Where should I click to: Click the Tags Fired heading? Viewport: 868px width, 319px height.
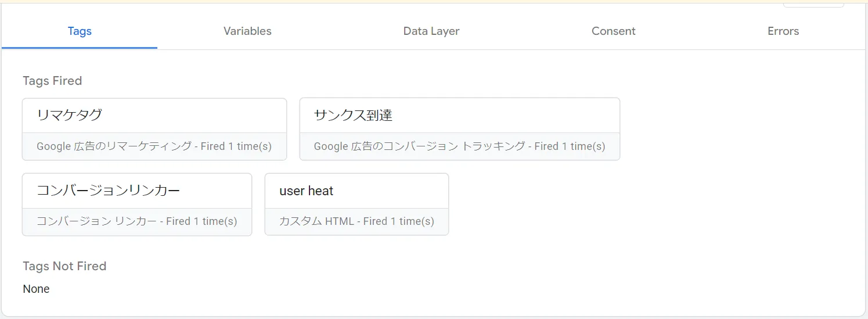pyautogui.click(x=52, y=81)
